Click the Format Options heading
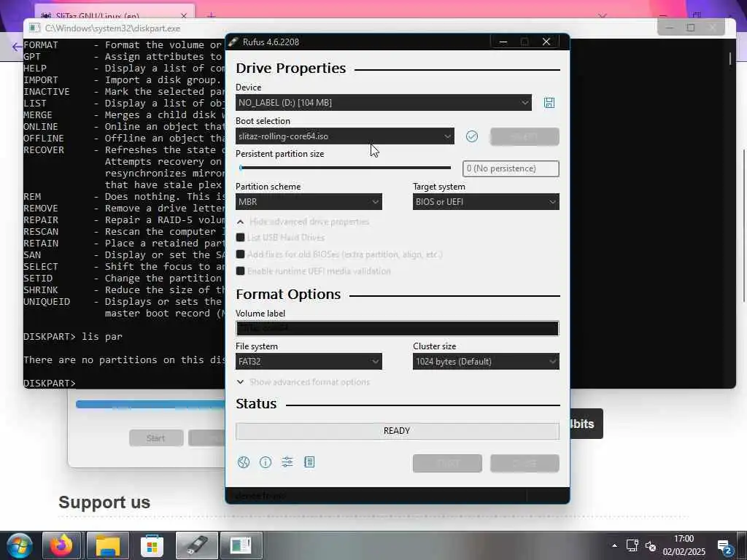 pos(288,295)
